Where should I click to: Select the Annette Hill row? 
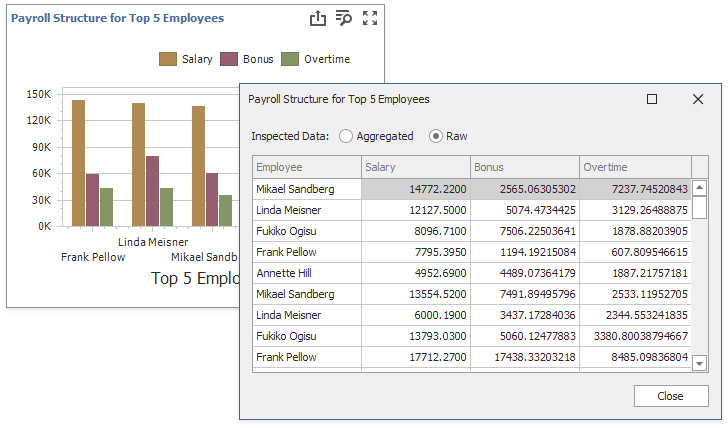click(306, 273)
